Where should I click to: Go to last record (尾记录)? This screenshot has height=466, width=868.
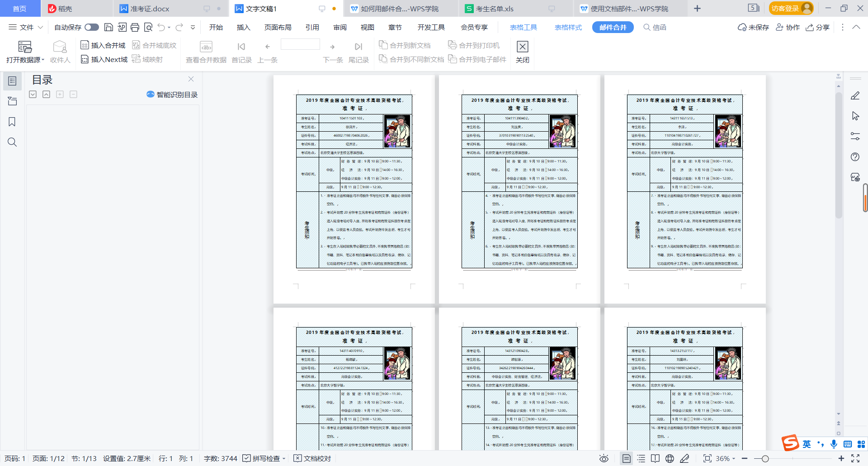[x=359, y=52]
